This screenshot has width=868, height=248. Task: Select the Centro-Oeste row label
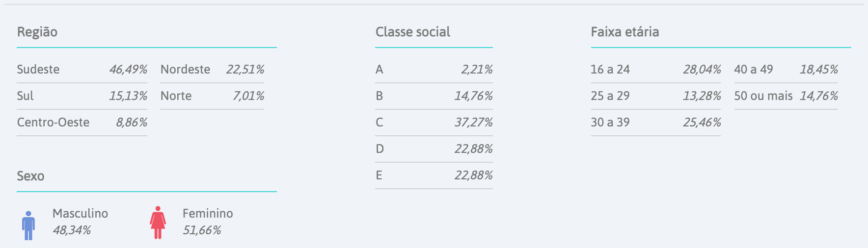coord(54,123)
